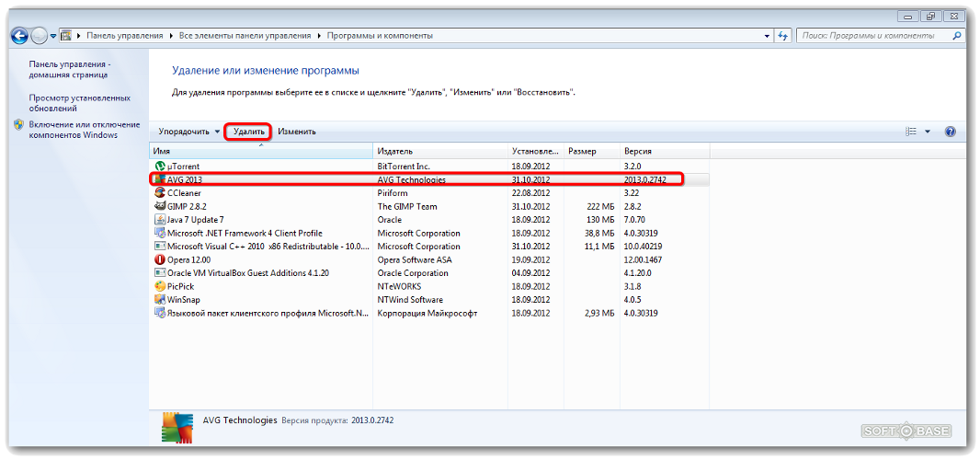Click the GIMP 2.8.2 icon

point(160,207)
